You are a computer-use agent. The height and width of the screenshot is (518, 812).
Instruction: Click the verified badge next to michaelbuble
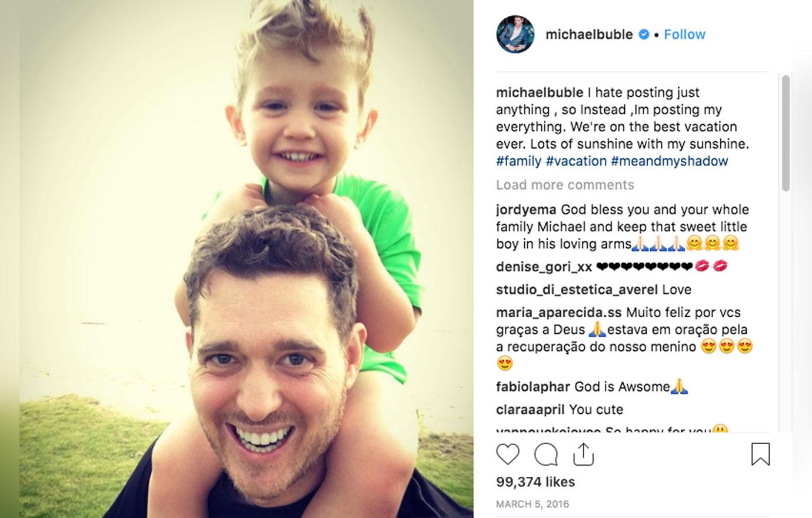point(644,34)
